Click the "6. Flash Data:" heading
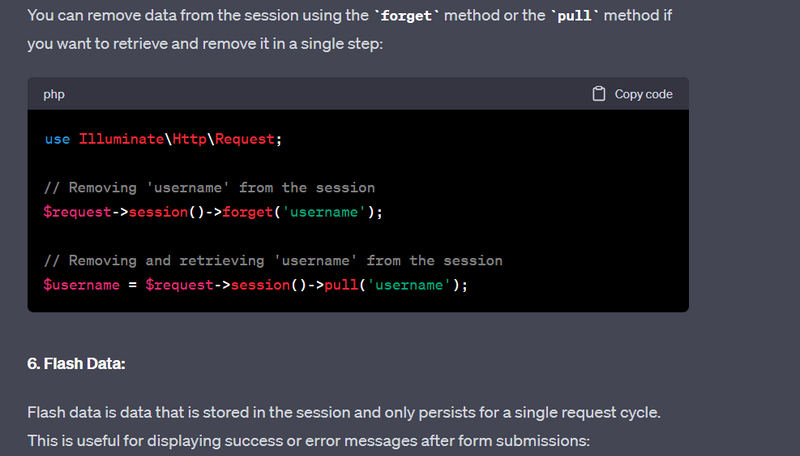800x456 pixels. [76, 363]
